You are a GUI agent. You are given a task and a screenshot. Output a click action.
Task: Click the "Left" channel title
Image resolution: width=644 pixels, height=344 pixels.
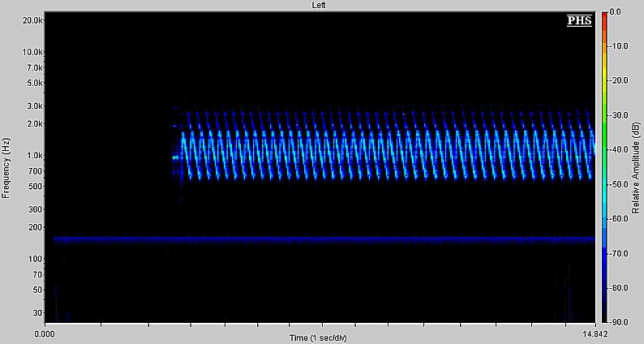[x=320, y=6]
